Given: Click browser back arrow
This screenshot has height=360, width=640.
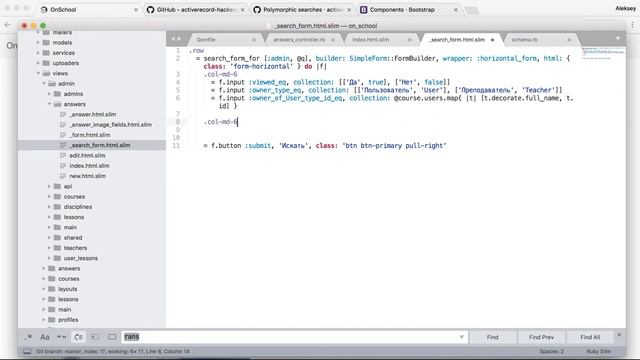Looking at the screenshot, I should (x=7, y=25).
